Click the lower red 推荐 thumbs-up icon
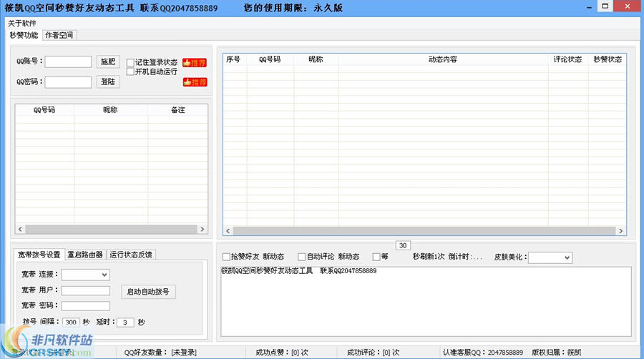The width and height of the screenshot is (644, 359). pos(195,82)
